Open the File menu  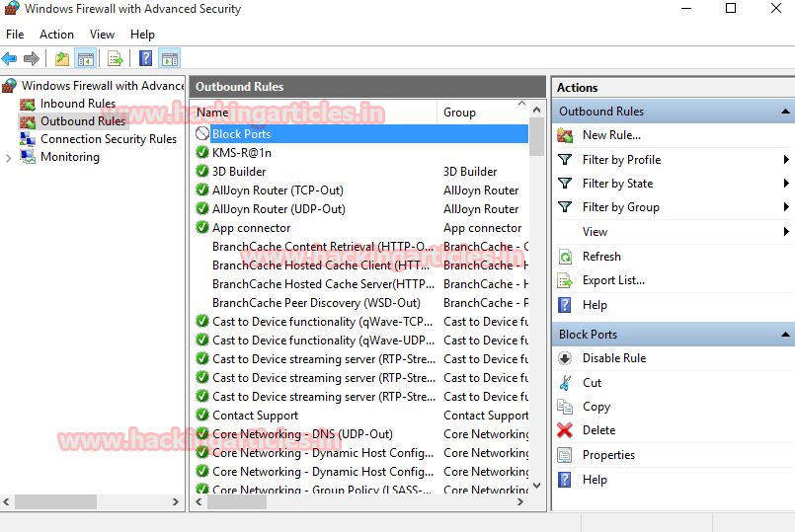[15, 35]
